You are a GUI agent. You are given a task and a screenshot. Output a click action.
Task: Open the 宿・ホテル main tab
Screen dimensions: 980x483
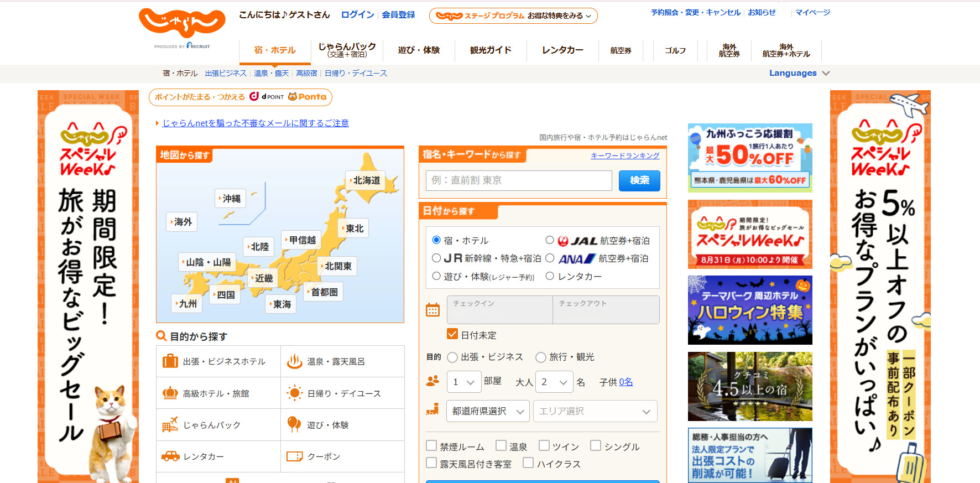(x=275, y=50)
